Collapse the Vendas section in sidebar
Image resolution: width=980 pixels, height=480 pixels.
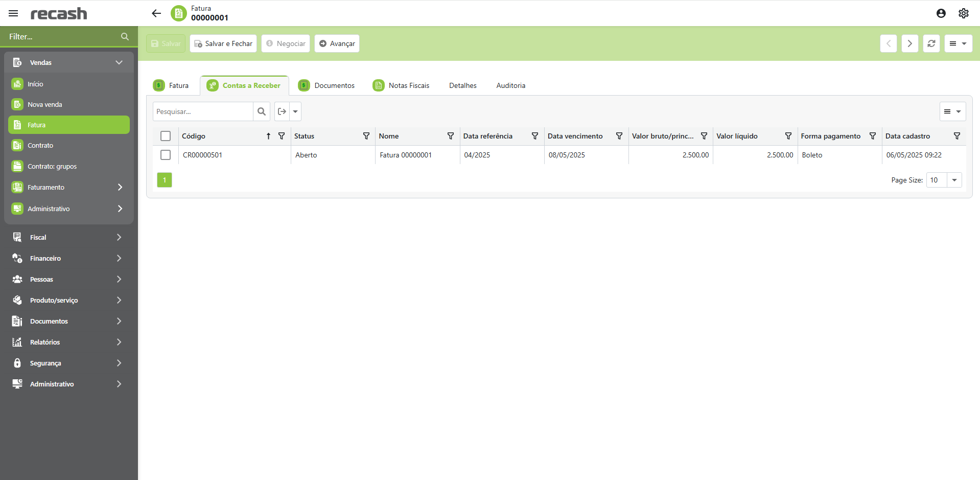(x=119, y=62)
